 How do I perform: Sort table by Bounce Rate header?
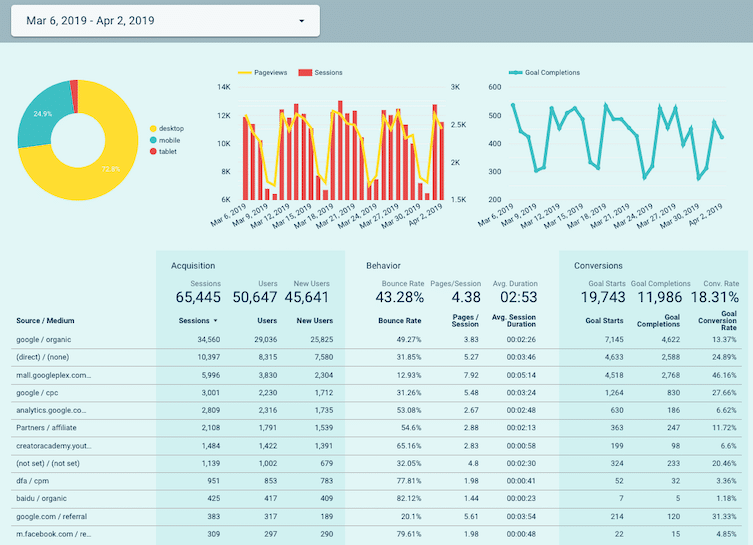click(x=400, y=321)
